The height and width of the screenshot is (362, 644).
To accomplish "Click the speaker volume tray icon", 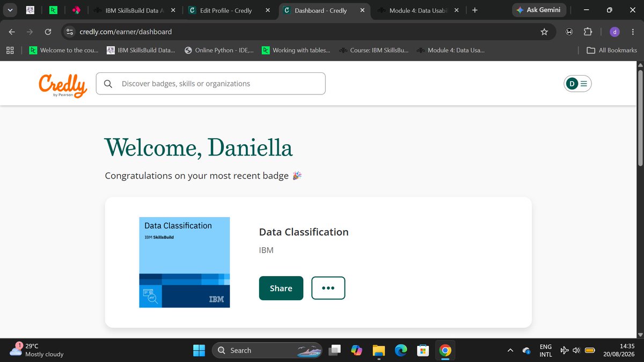I will point(576,350).
